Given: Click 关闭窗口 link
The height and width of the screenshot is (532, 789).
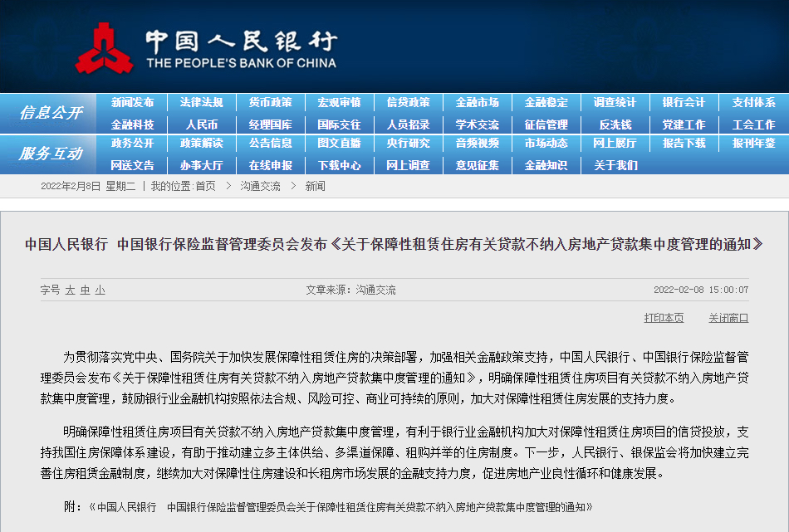Looking at the screenshot, I should coord(728,318).
